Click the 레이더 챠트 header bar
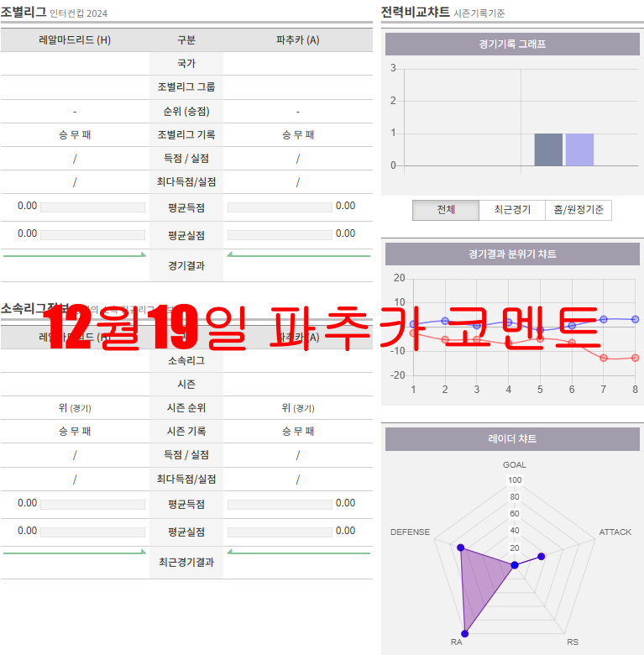The height and width of the screenshot is (655, 644). click(x=512, y=439)
